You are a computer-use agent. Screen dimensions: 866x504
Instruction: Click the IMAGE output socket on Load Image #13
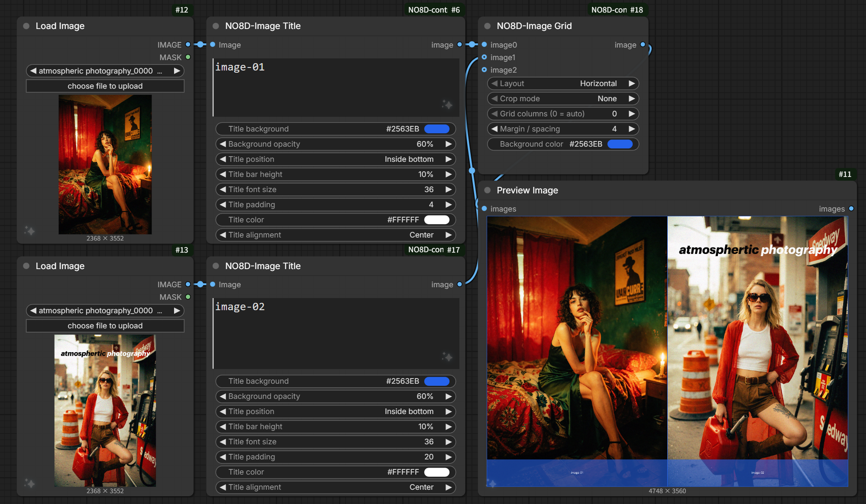click(188, 284)
